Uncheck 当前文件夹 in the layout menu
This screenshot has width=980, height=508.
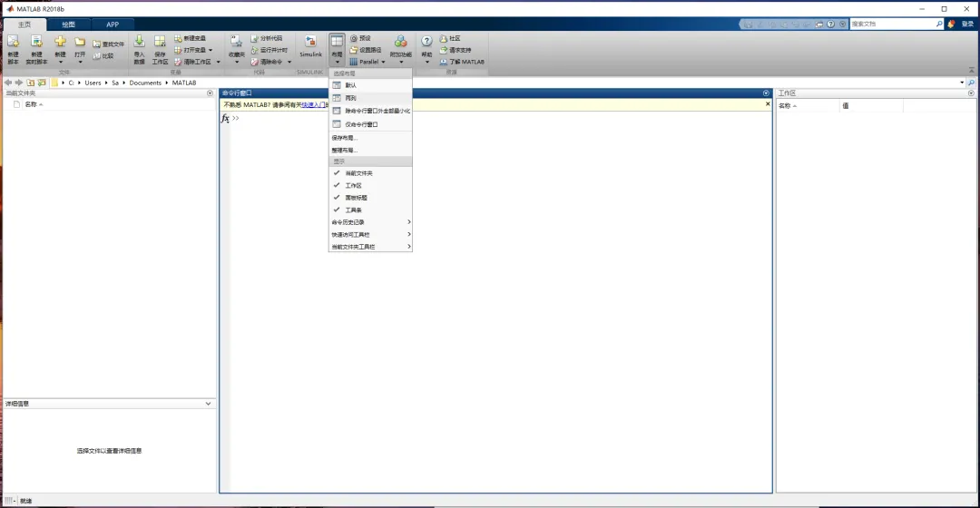370,173
